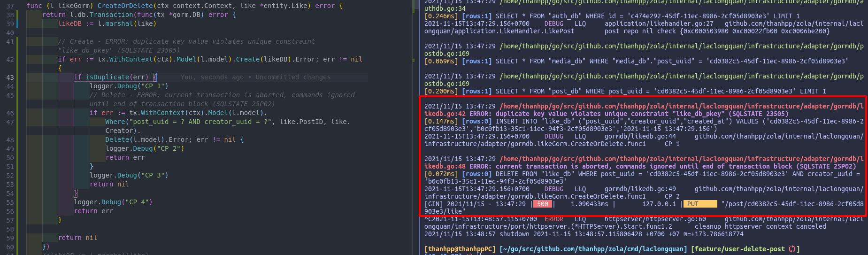Click the red 500 status badge
This screenshot has height=255, width=868.
point(543,204)
